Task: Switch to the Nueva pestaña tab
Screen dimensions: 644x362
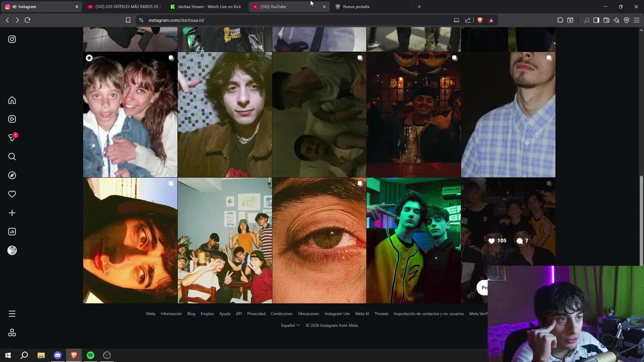Action: (371, 7)
